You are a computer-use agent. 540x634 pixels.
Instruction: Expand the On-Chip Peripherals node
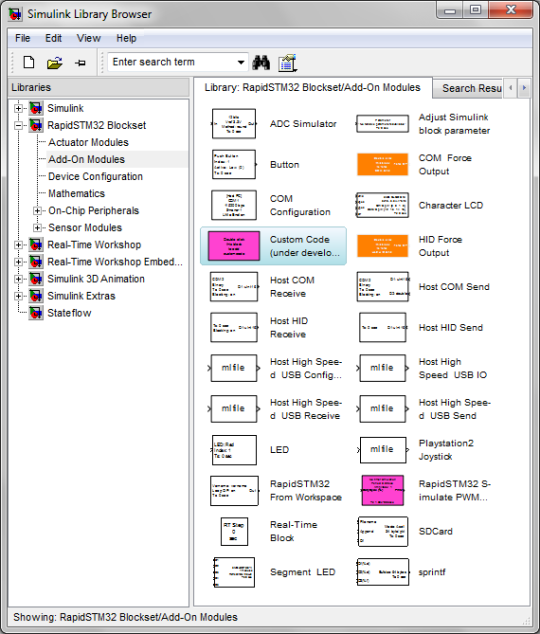pos(37,211)
